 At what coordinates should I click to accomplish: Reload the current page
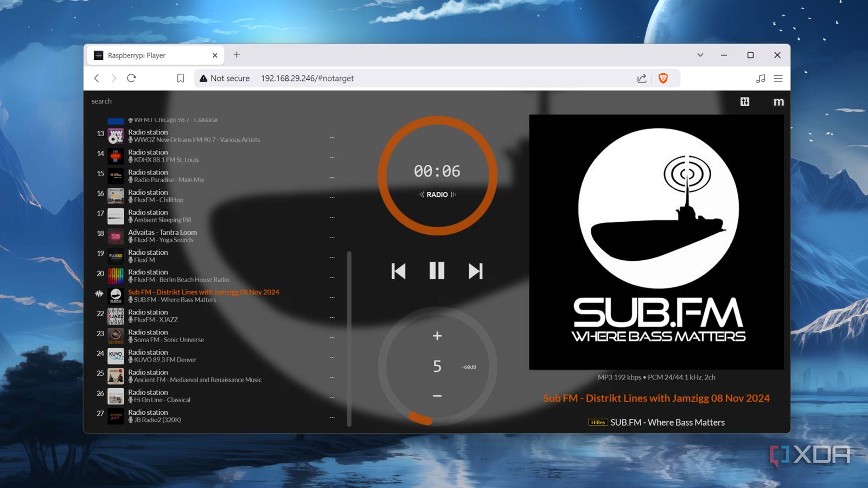[132, 78]
